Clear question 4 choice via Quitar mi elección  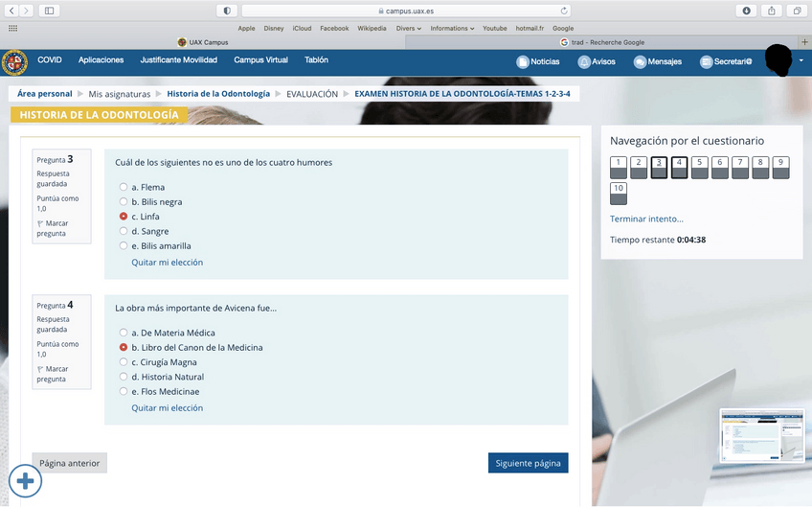coord(168,408)
